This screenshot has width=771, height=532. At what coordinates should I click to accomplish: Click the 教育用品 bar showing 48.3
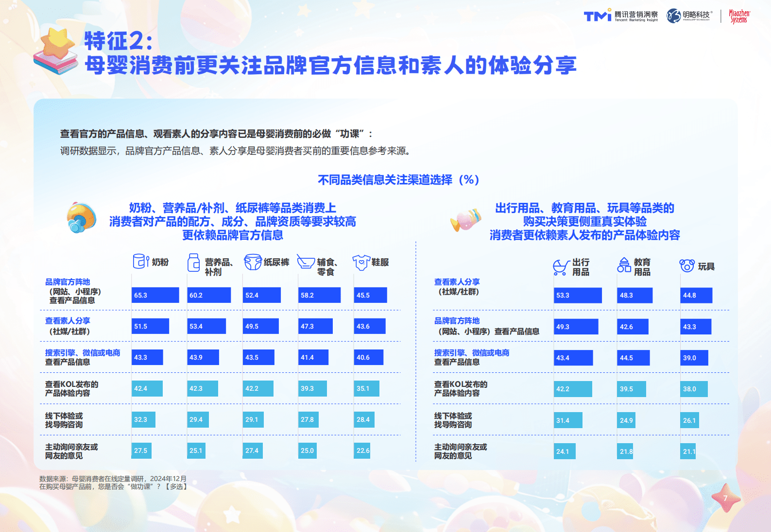(x=634, y=295)
